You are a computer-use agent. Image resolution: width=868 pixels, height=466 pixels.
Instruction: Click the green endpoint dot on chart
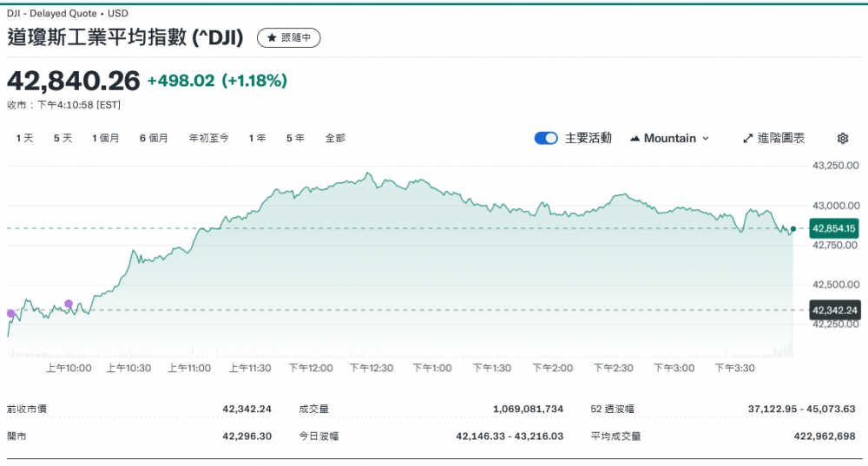(x=793, y=228)
